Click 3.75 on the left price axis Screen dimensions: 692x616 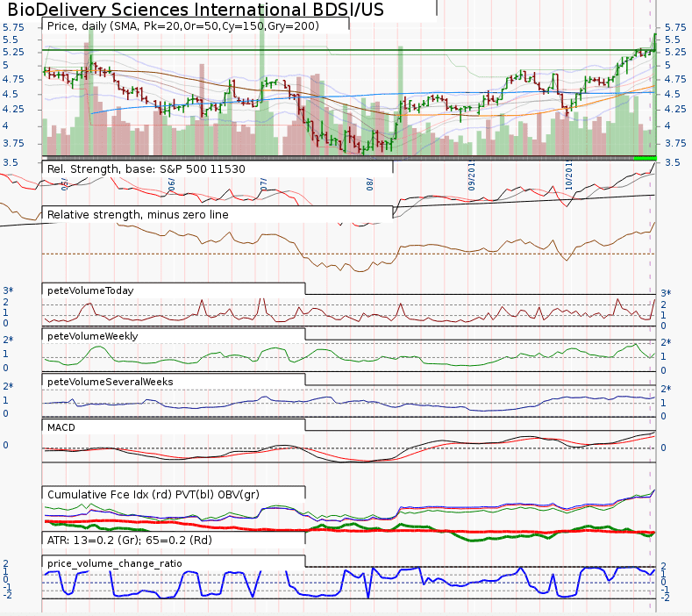[13, 144]
